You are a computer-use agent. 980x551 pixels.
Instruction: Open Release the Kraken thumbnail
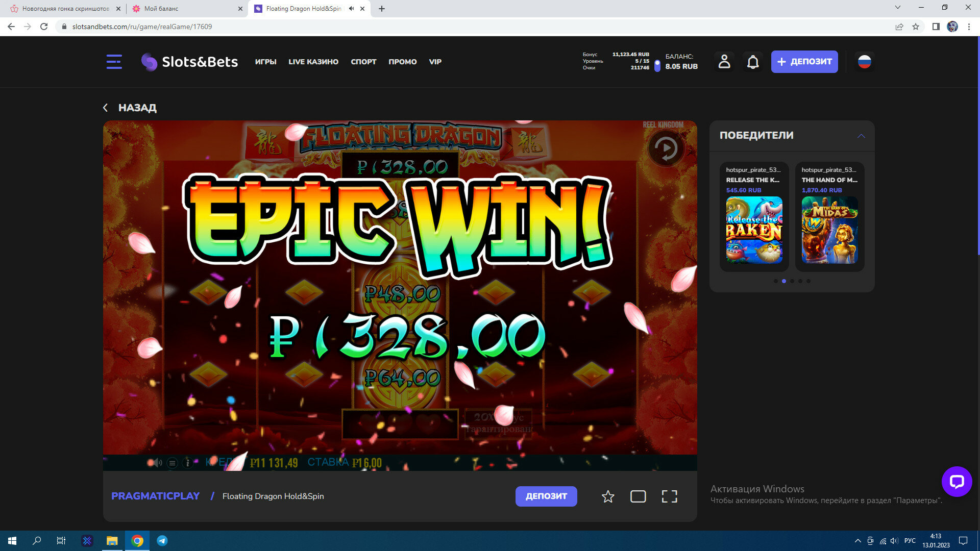[754, 230]
